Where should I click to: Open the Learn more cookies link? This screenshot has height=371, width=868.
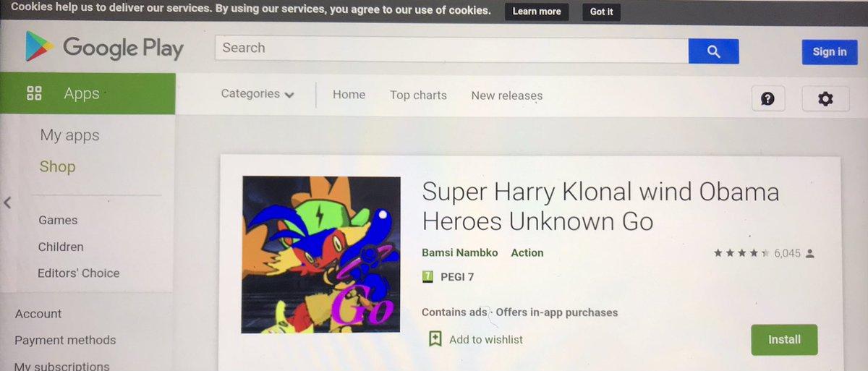537,12
